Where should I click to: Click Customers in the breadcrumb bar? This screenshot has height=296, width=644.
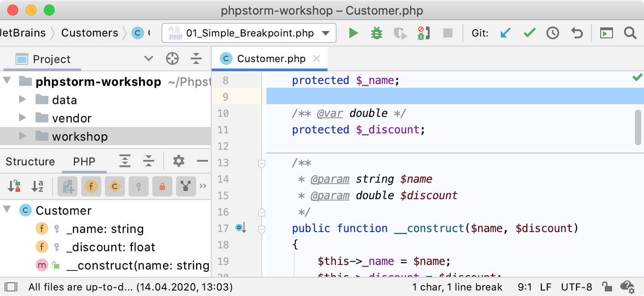click(89, 33)
